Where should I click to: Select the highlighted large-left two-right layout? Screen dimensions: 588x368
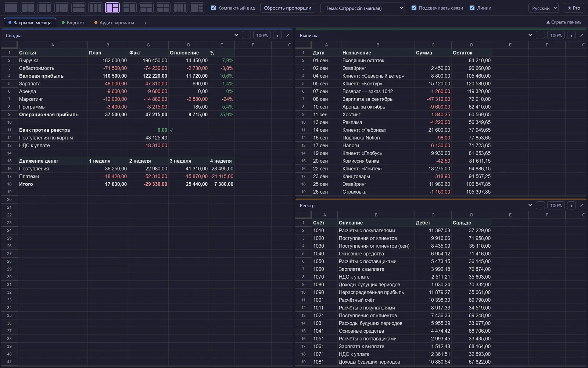pos(112,8)
